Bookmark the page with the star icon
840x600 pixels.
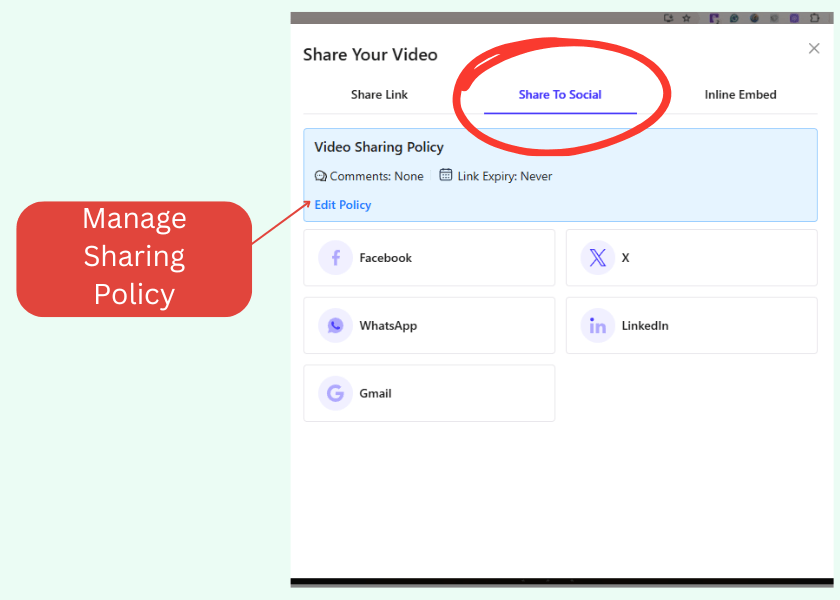click(686, 18)
